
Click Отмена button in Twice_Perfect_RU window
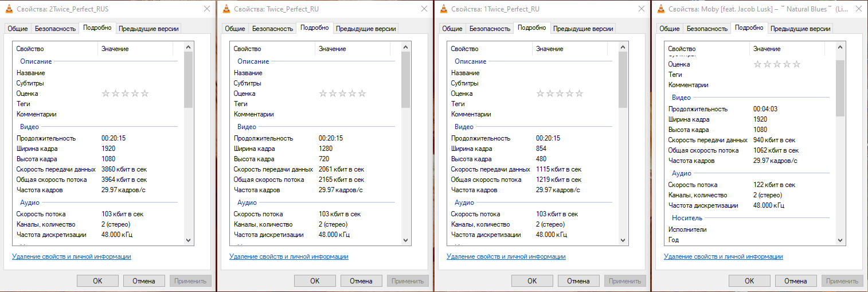361,281
